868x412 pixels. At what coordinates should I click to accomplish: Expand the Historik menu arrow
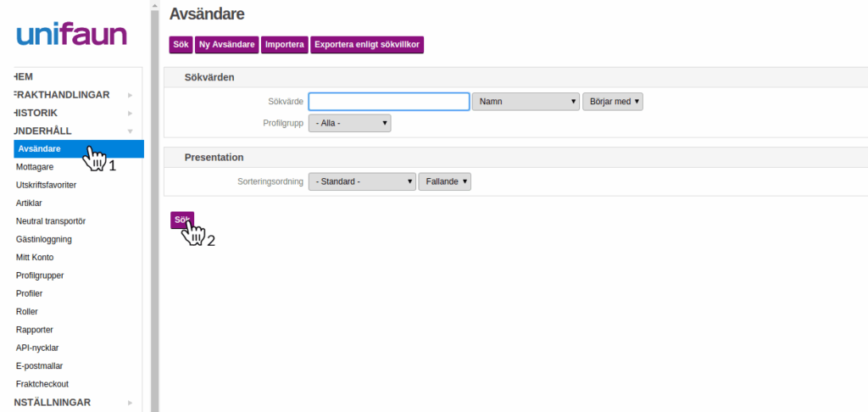click(130, 113)
